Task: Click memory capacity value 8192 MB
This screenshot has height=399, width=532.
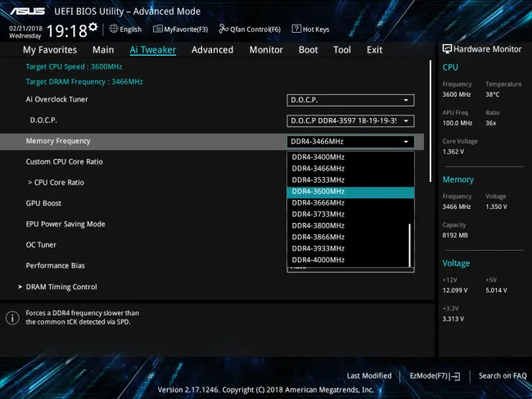Action: pyautogui.click(x=455, y=235)
